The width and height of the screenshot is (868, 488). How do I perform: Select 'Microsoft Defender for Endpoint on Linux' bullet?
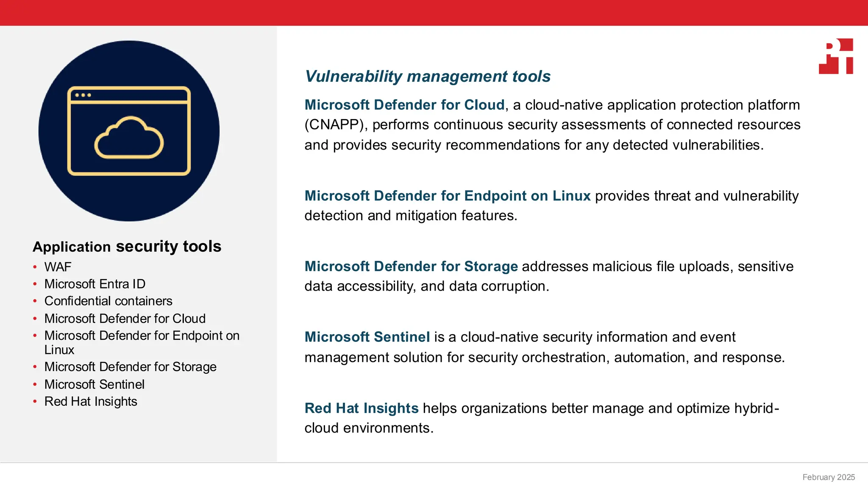tap(142, 342)
